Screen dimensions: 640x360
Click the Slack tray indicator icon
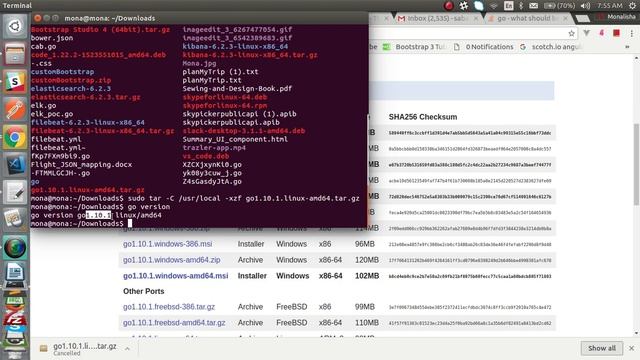click(464, 5)
